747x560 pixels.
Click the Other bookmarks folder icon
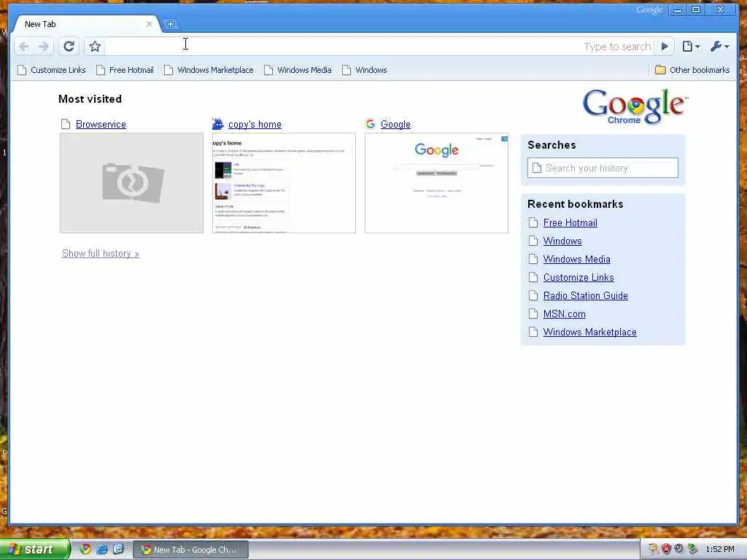pos(660,70)
